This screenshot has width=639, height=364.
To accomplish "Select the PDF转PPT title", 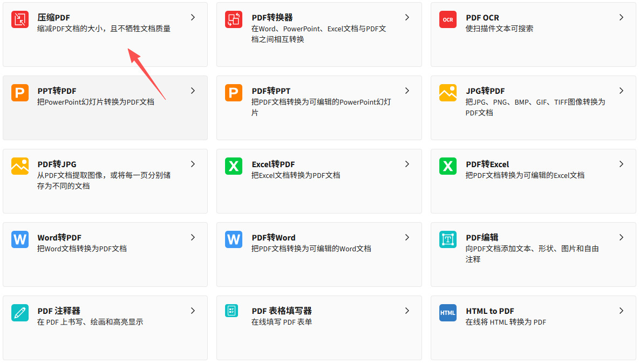I will click(270, 91).
